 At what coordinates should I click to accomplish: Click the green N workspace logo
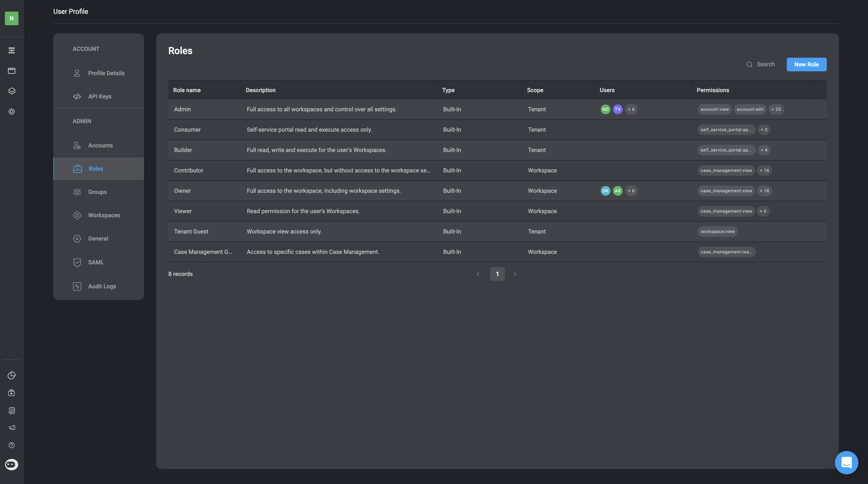(11, 18)
